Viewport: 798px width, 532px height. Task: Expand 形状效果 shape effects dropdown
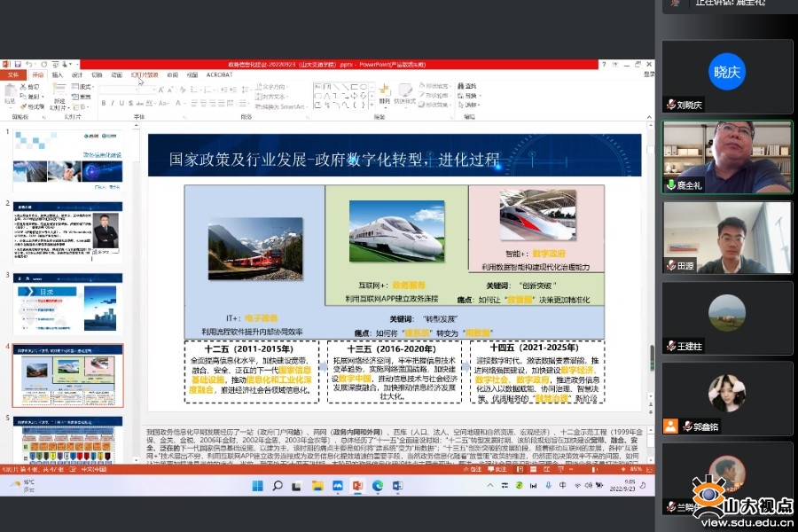coord(435,105)
